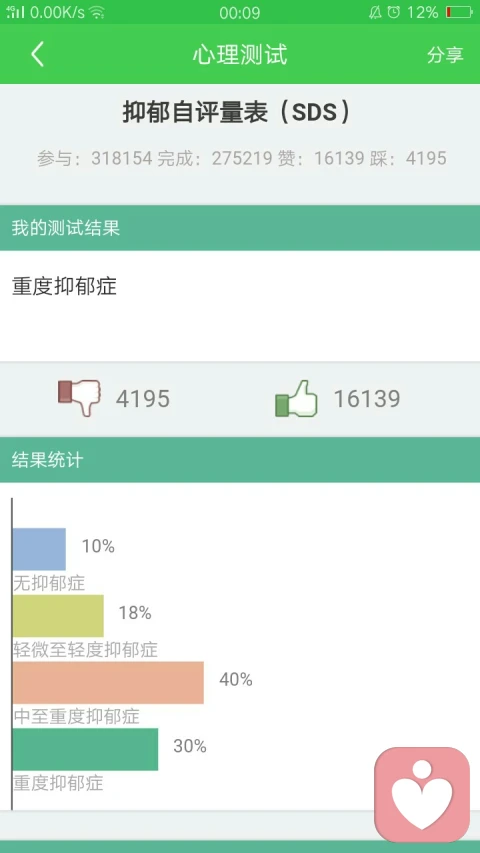This screenshot has width=480, height=853.
Task: Tap the dislike count 4195
Action: pyautogui.click(x=143, y=399)
